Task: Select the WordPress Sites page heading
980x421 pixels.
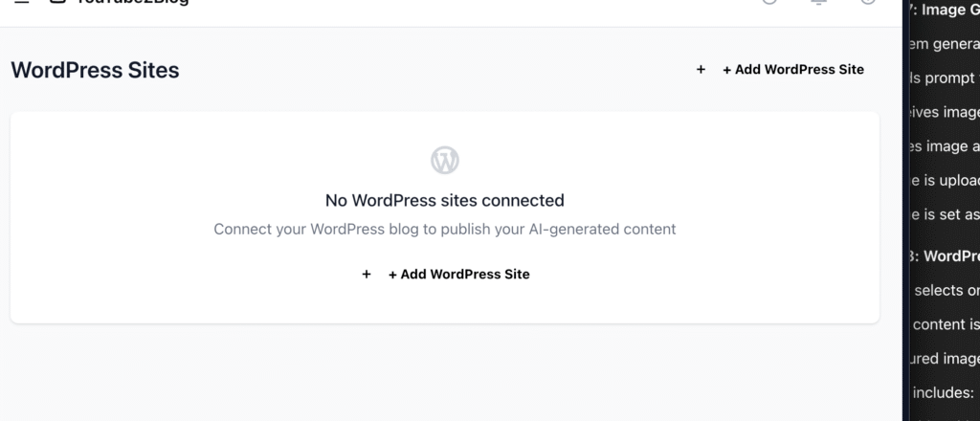Action: tap(95, 70)
